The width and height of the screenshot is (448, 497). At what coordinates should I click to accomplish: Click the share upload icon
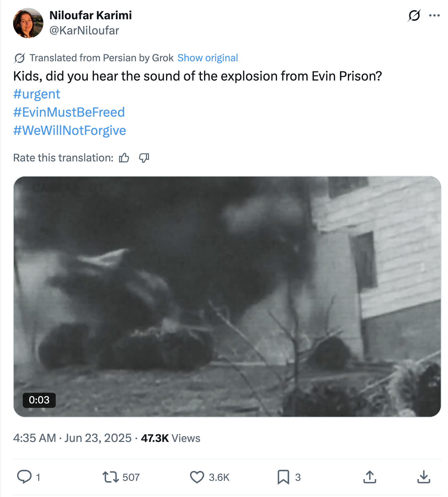(x=370, y=477)
